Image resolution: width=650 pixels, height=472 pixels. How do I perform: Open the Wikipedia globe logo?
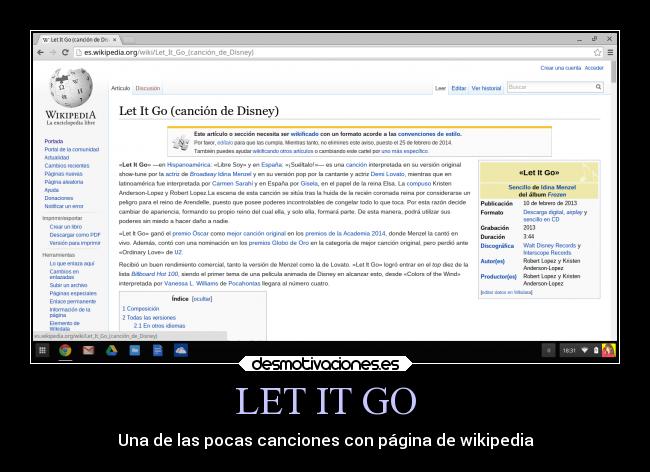pyautogui.click(x=71, y=87)
